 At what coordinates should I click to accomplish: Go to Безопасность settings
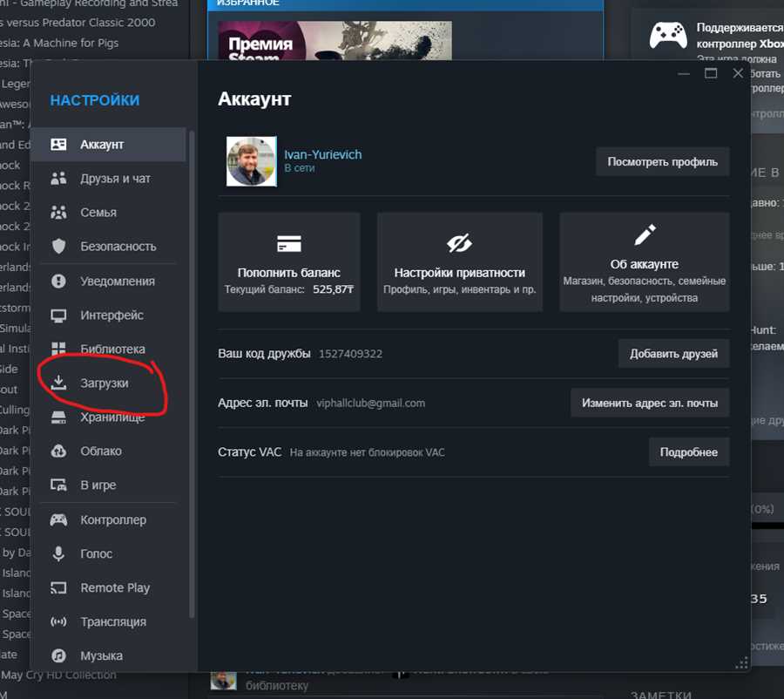pos(108,246)
